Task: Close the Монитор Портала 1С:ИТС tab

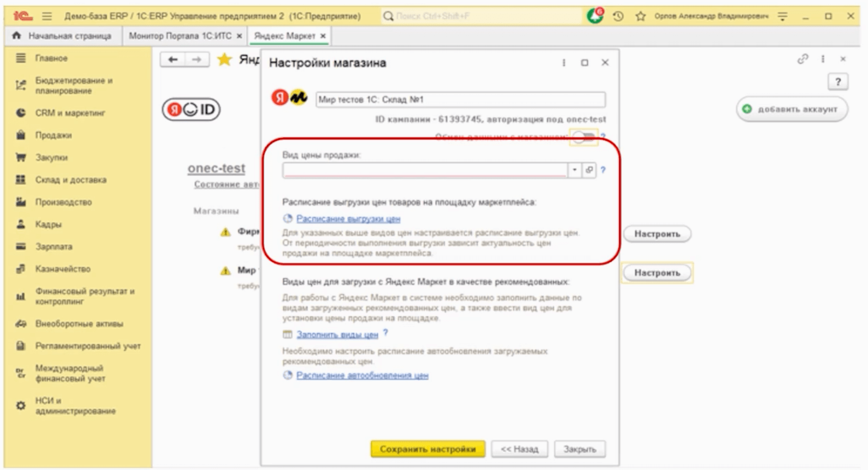Action: (x=239, y=36)
